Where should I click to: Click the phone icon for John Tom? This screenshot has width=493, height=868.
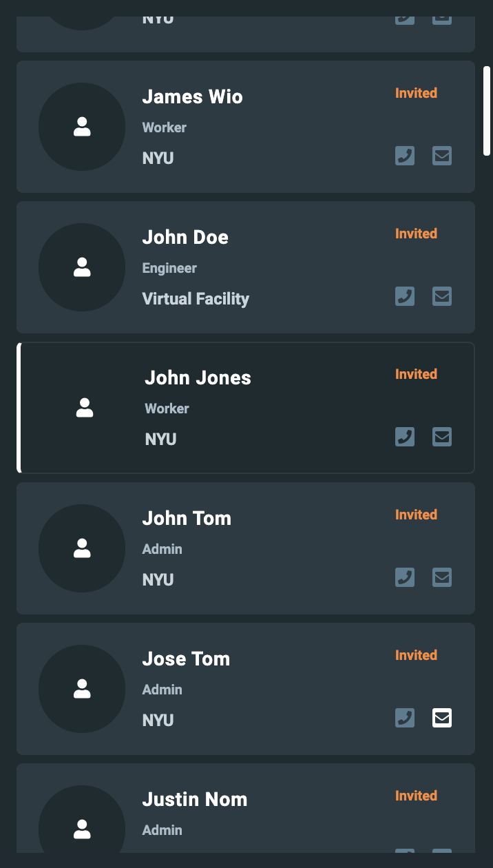(405, 577)
